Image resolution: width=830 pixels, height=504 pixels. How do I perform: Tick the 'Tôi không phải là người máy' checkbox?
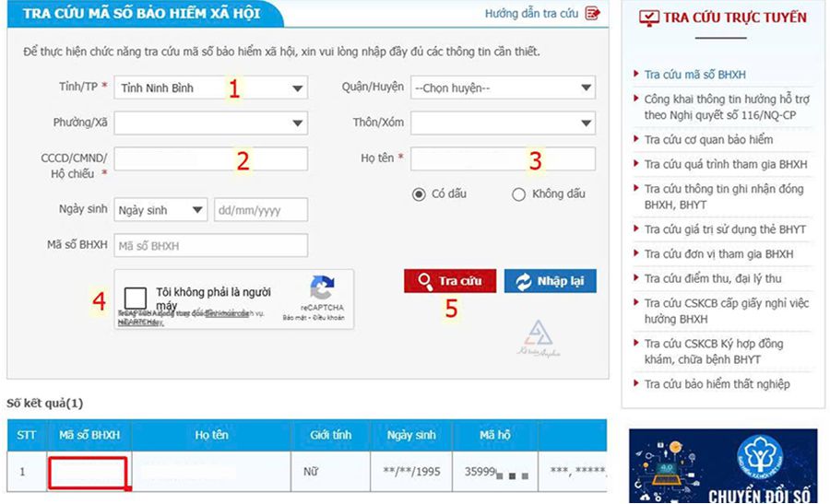tap(136, 299)
